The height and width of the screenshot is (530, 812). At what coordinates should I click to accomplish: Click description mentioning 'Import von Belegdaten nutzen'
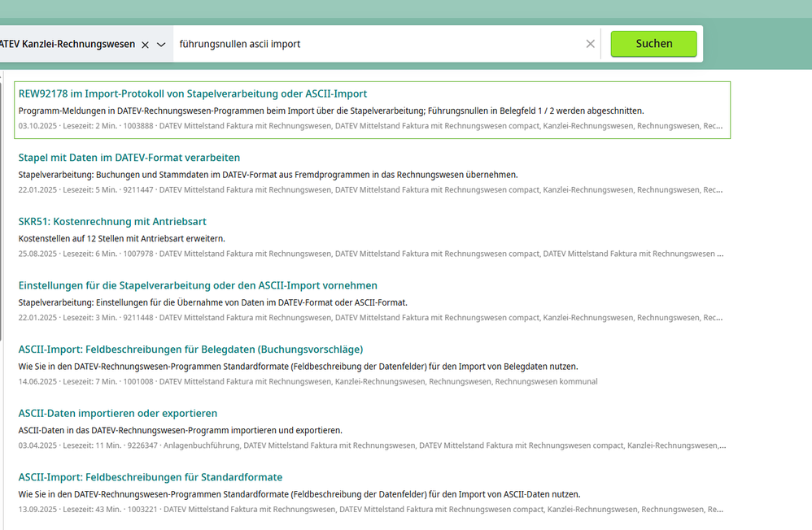pyautogui.click(x=299, y=367)
